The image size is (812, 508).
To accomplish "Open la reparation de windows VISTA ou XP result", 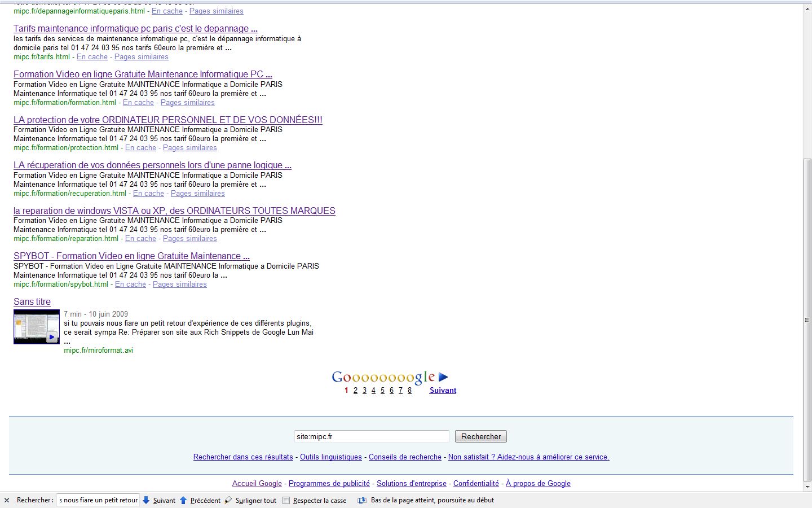I will pyautogui.click(x=174, y=211).
